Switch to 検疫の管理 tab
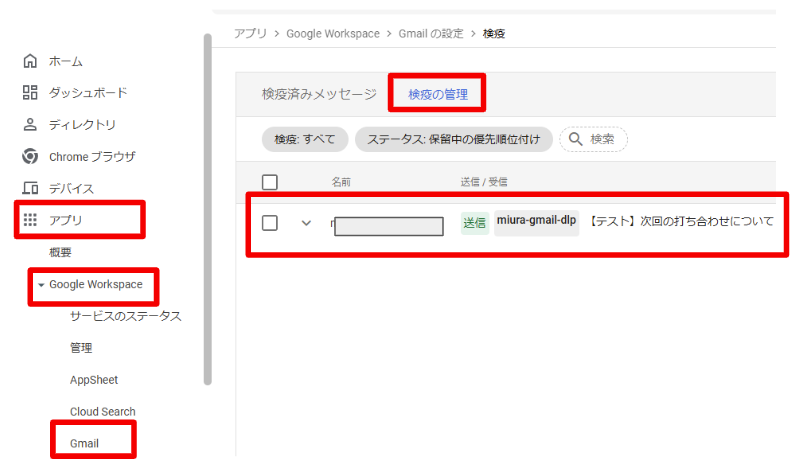794x462 pixels. (438, 94)
